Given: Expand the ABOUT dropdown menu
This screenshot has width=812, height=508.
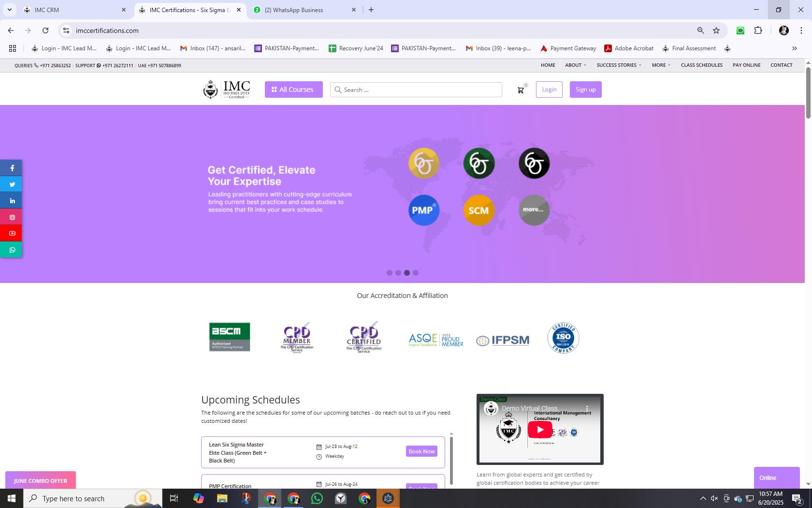Looking at the screenshot, I should tap(575, 65).
